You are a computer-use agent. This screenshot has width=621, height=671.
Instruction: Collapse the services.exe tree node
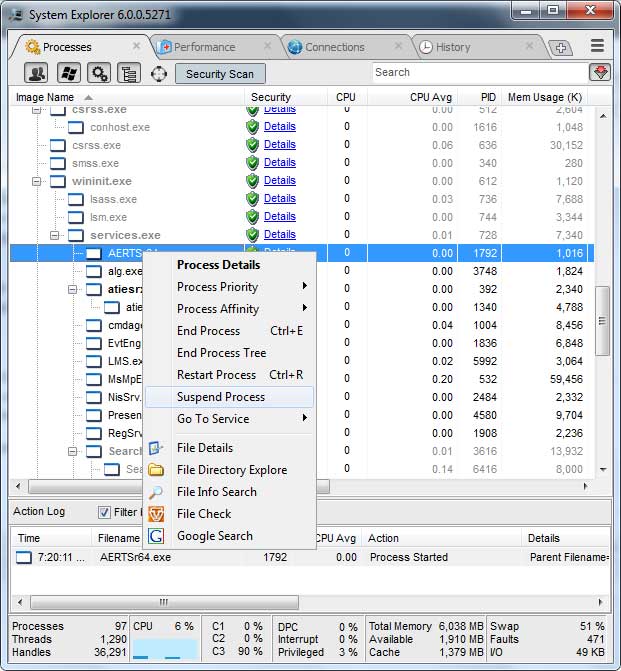pyautogui.click(x=55, y=235)
